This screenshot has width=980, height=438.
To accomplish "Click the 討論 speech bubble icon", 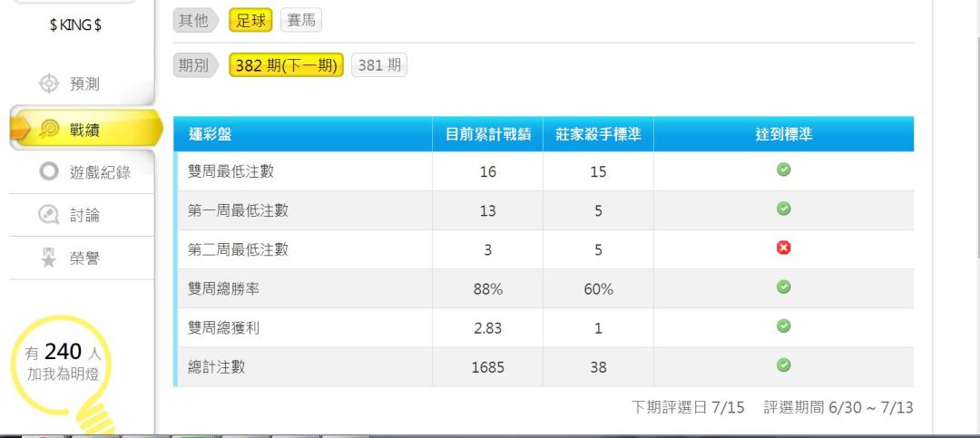I will 49,215.
